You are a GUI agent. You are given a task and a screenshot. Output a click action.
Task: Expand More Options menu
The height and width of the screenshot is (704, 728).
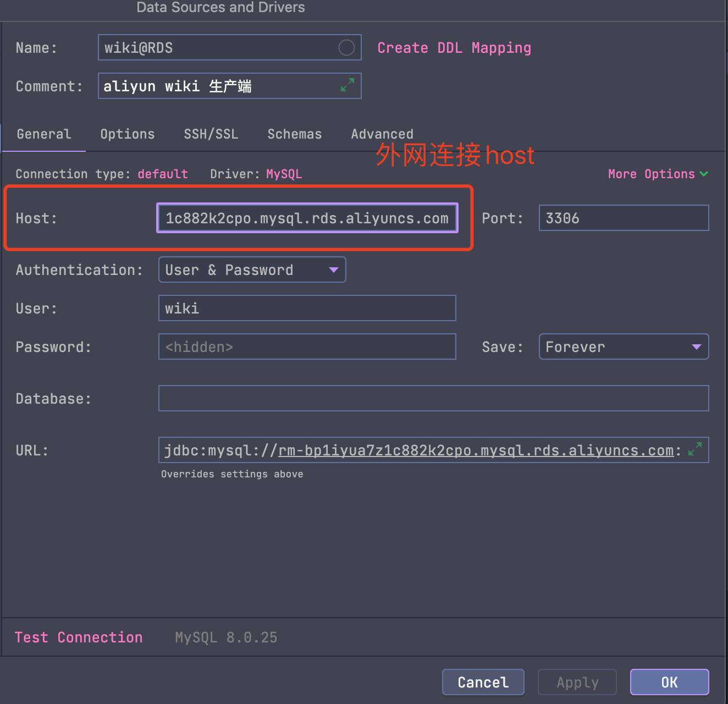[x=658, y=174]
